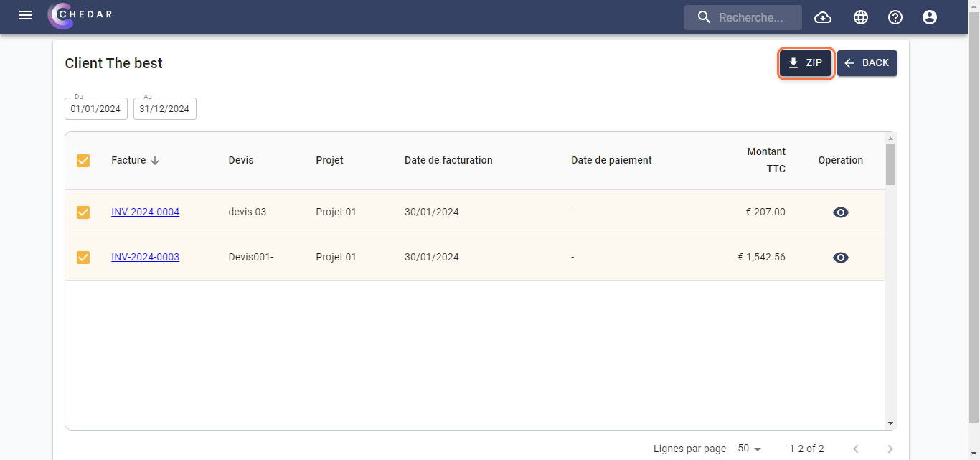Image resolution: width=980 pixels, height=460 pixels.
Task: Toggle the select-all header checkbox
Action: click(83, 161)
